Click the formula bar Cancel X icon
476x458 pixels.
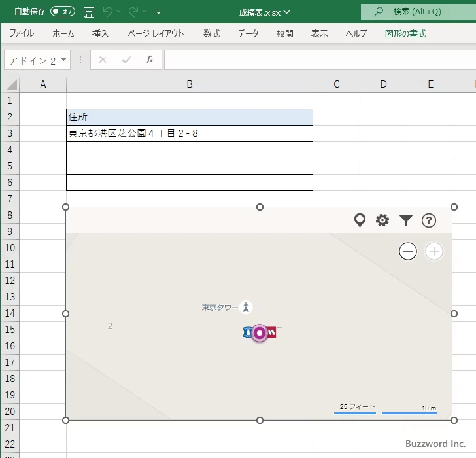pyautogui.click(x=103, y=60)
